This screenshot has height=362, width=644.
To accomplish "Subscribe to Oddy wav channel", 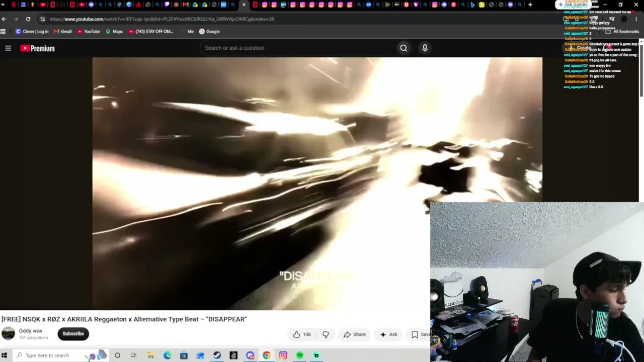I will pos(73,334).
